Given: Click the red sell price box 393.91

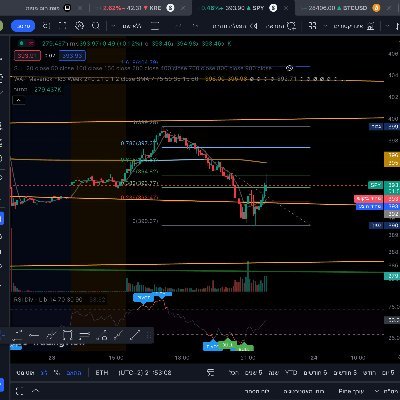Looking at the screenshot, I should [27, 56].
